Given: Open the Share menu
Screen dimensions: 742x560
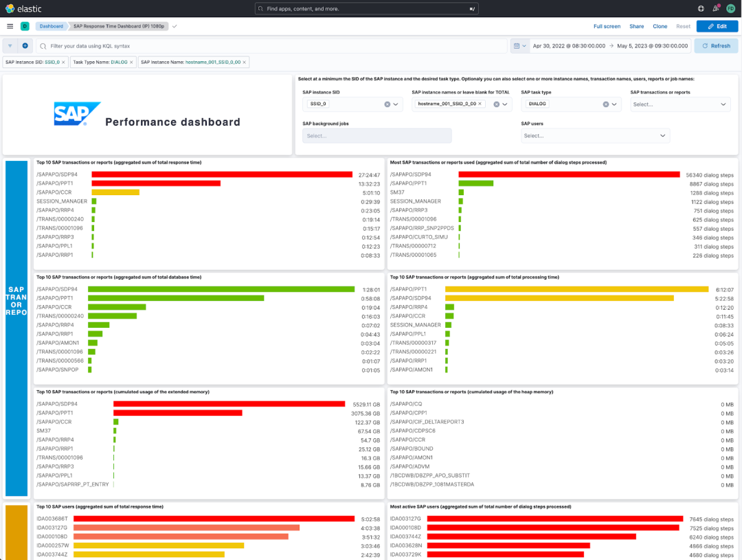Looking at the screenshot, I should point(636,27).
